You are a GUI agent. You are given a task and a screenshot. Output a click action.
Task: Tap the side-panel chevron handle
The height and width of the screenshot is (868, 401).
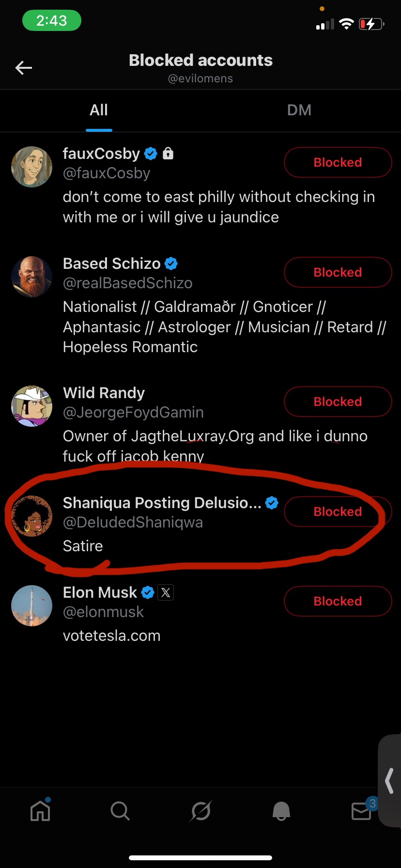point(389,781)
